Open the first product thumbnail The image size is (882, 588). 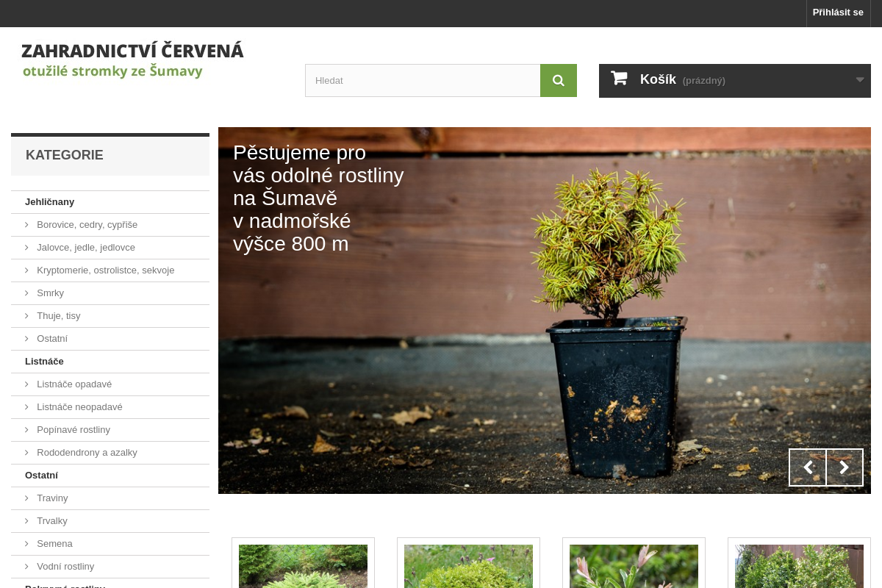pyautogui.click(x=303, y=566)
